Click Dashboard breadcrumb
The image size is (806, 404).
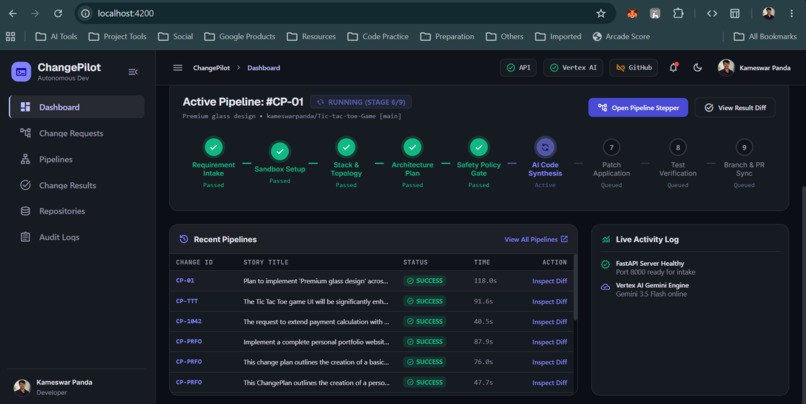pos(264,68)
